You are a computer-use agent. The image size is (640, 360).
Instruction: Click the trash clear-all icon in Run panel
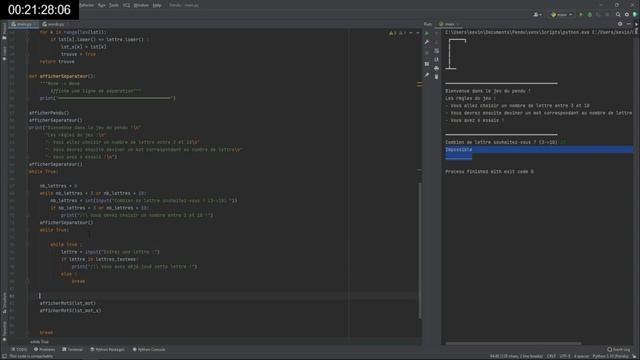pyautogui.click(x=436, y=77)
